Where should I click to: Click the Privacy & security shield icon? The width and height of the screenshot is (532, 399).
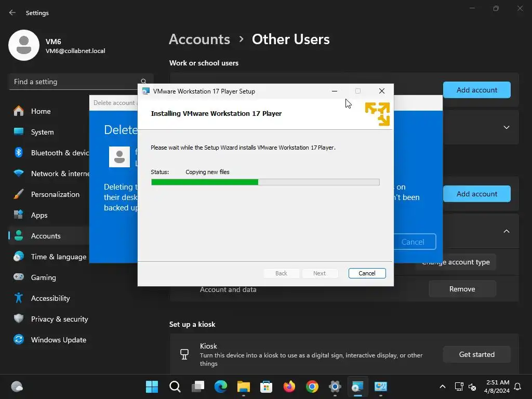19,319
